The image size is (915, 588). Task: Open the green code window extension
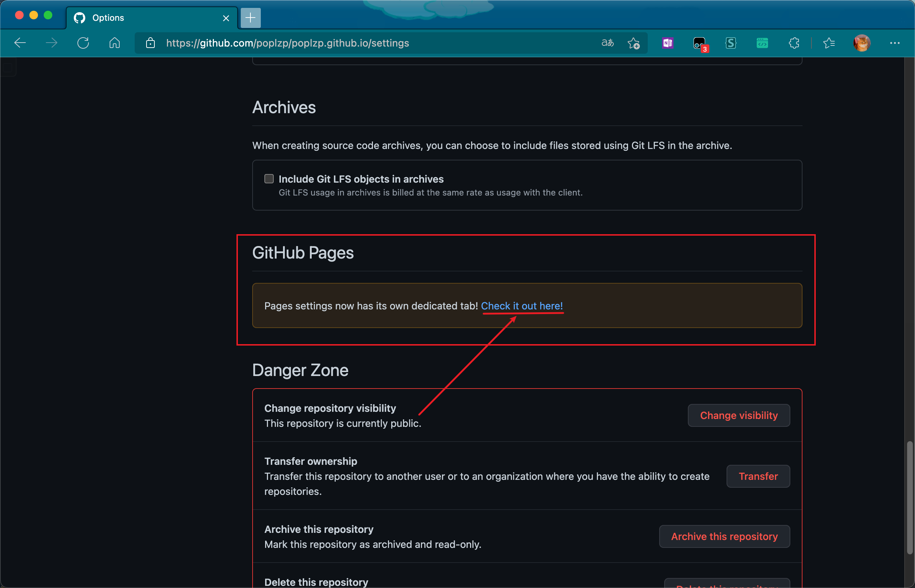(762, 43)
